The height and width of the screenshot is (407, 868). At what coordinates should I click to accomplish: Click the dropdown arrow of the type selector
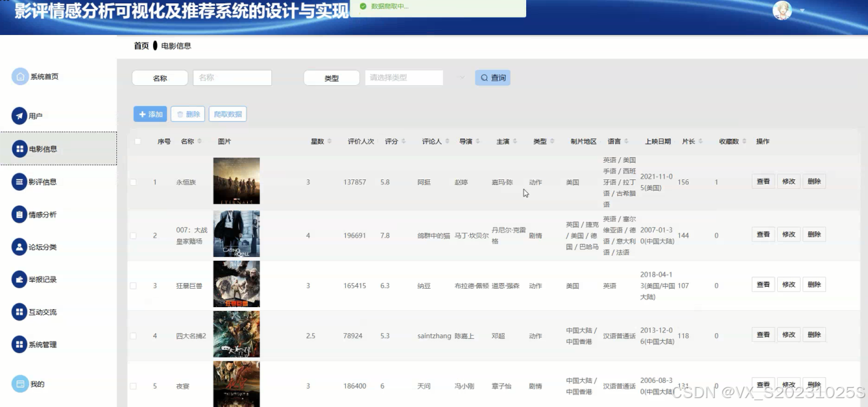tap(462, 78)
